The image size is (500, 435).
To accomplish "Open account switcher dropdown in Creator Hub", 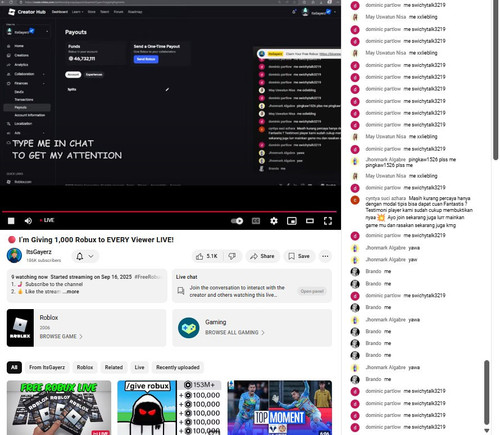I will coord(27,32).
